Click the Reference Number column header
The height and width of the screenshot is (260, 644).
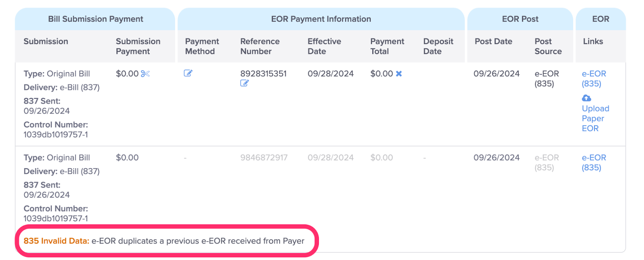(x=260, y=46)
